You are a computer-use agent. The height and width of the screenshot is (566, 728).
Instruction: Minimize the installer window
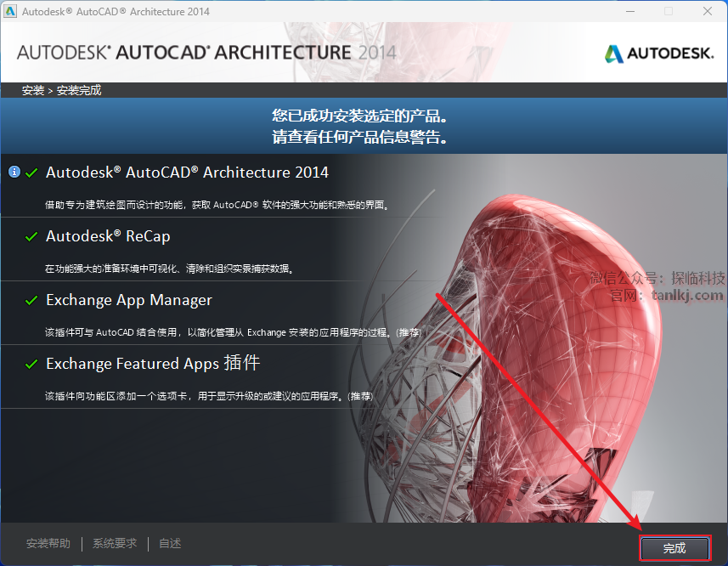tap(629, 12)
